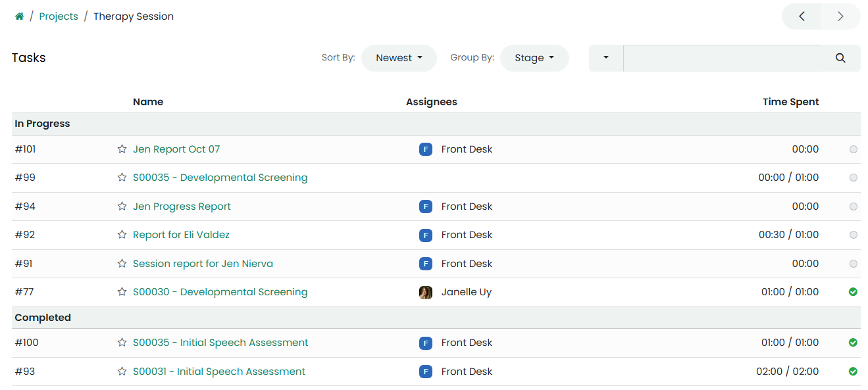
Task: Toggle status circle for task #101
Action: click(854, 149)
